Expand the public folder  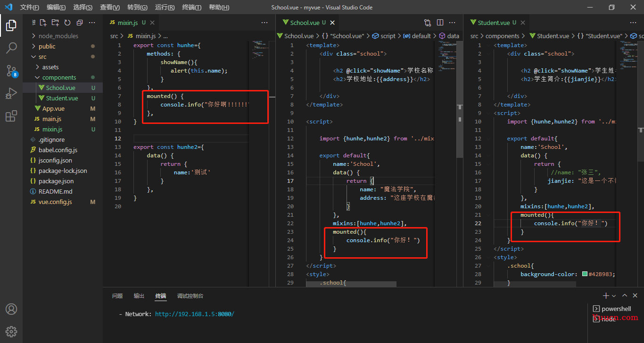point(63,46)
